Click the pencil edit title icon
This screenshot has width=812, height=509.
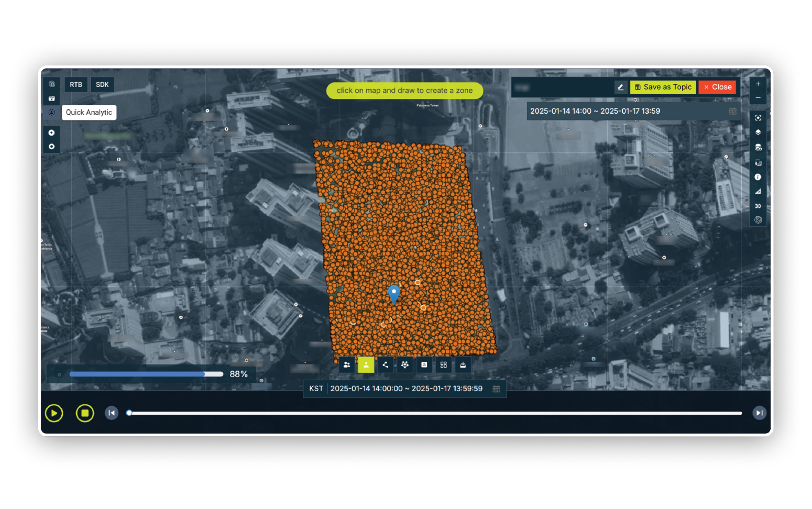(621, 87)
